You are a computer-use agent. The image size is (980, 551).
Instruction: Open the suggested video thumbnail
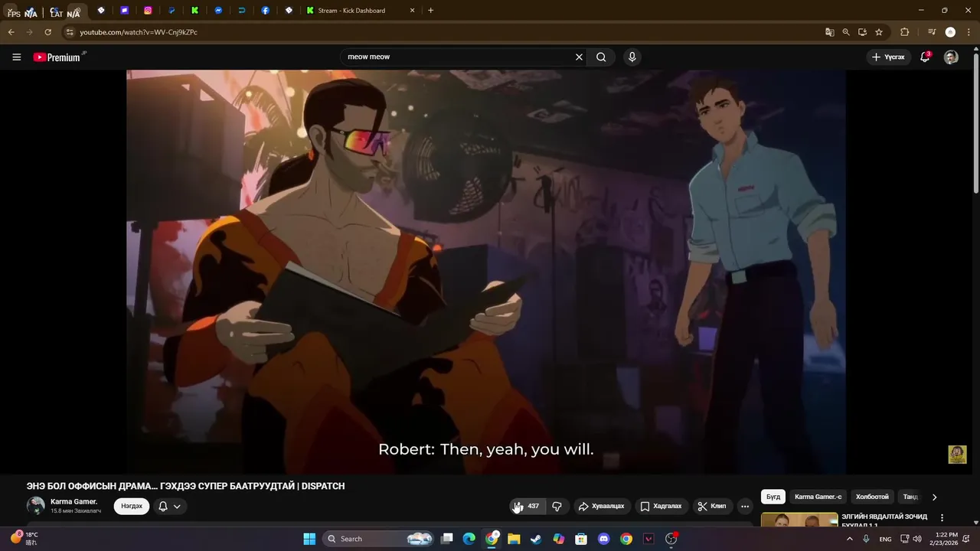tap(799, 520)
